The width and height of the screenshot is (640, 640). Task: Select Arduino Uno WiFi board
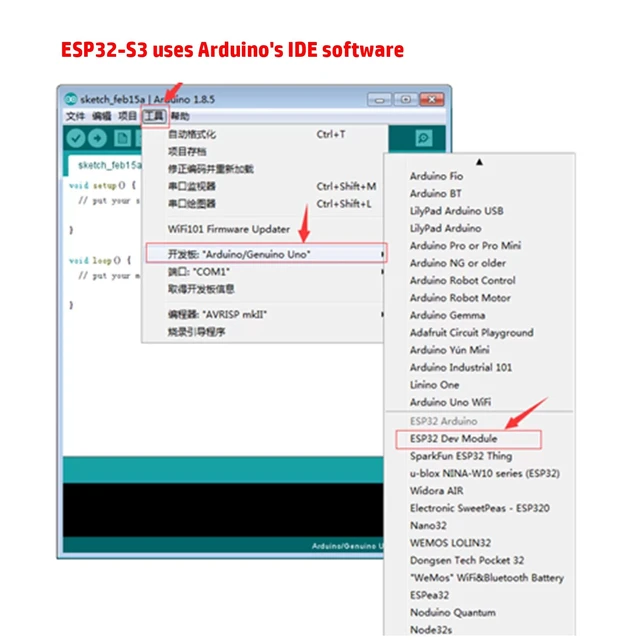pyautogui.click(x=480, y=402)
